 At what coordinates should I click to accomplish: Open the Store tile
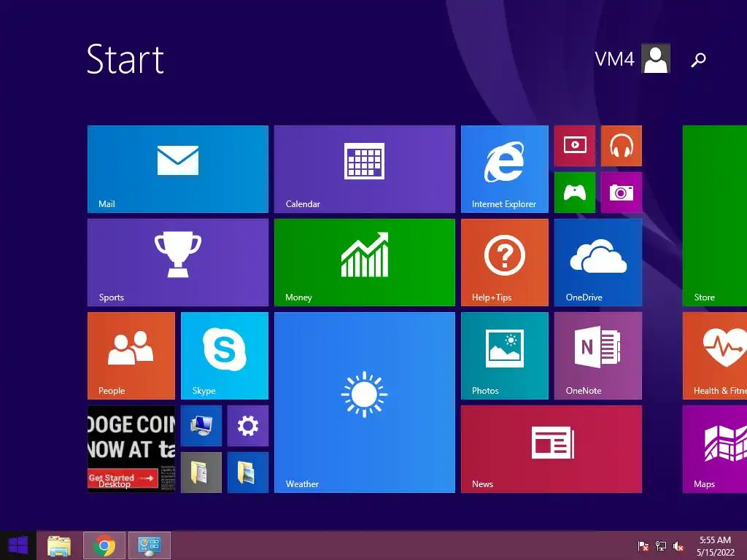click(x=715, y=216)
